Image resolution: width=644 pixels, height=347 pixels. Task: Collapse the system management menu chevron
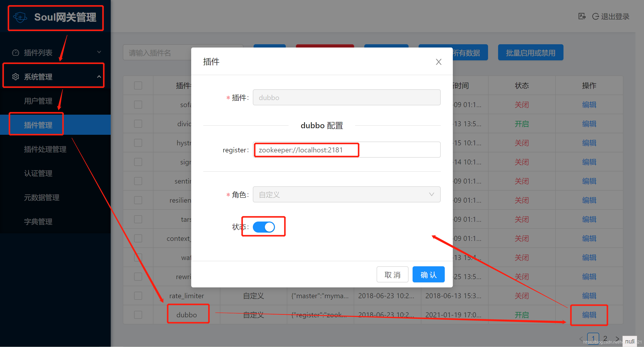(99, 76)
